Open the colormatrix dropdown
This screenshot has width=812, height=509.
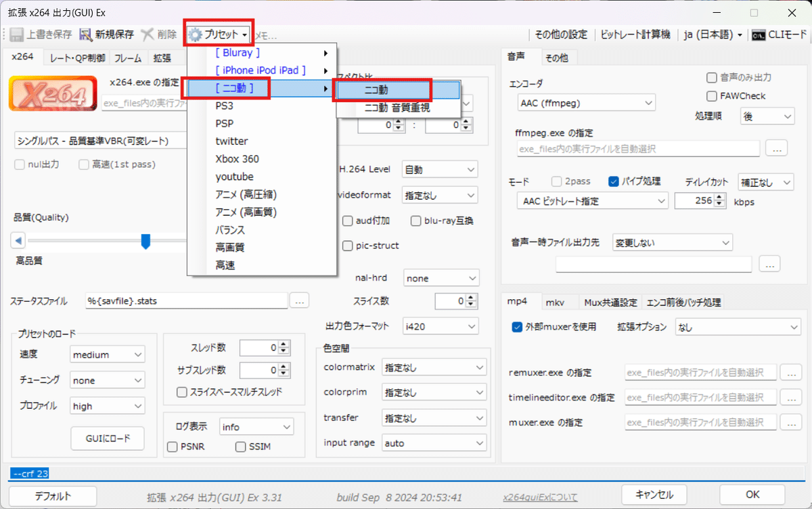click(434, 368)
